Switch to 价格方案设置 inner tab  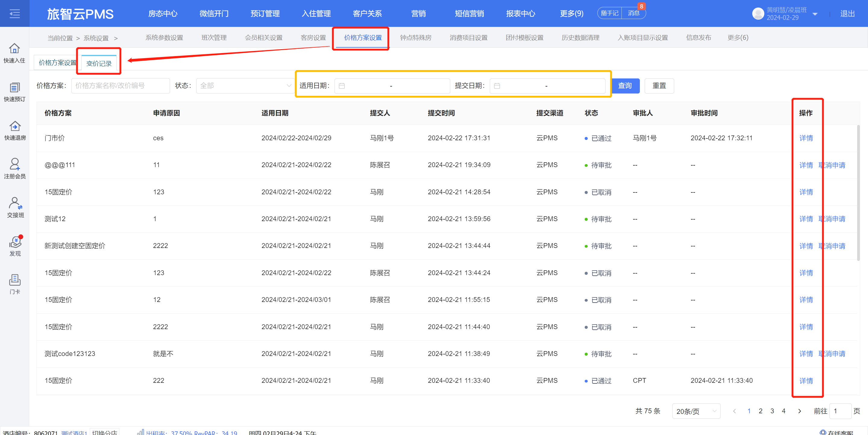tap(58, 63)
